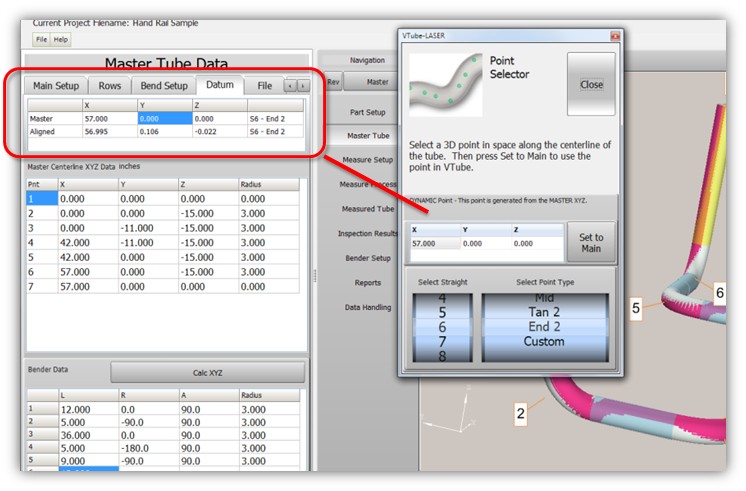Open Measure Setup in the navigation panel
The height and width of the screenshot is (491, 746).
[368, 160]
